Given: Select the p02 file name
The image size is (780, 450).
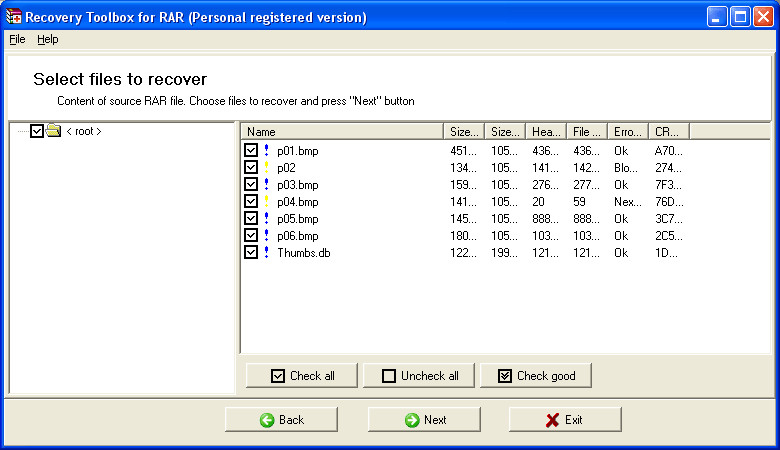Looking at the screenshot, I should point(286,168).
